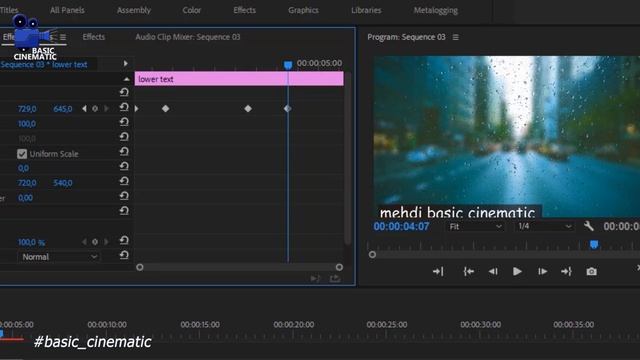Reset the 729,0 645,0 position row
The image size is (640, 360).
coord(124,107)
